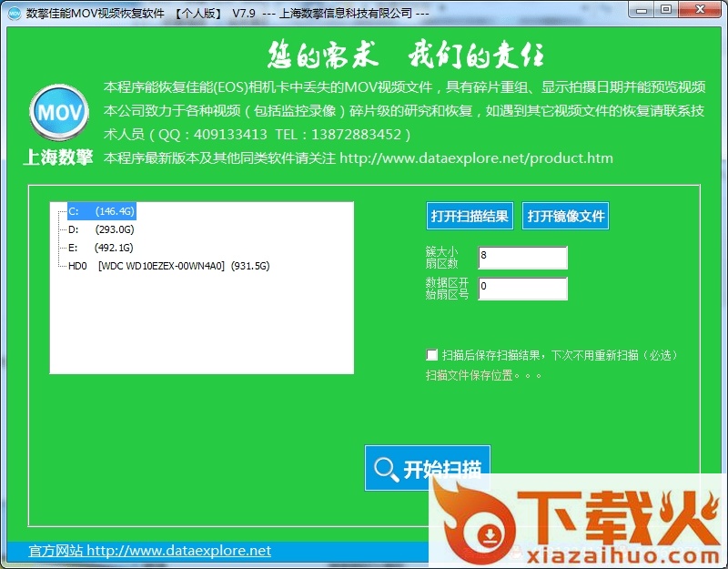Close the MOV recovery window
This screenshot has height=569, width=728.
point(700,10)
